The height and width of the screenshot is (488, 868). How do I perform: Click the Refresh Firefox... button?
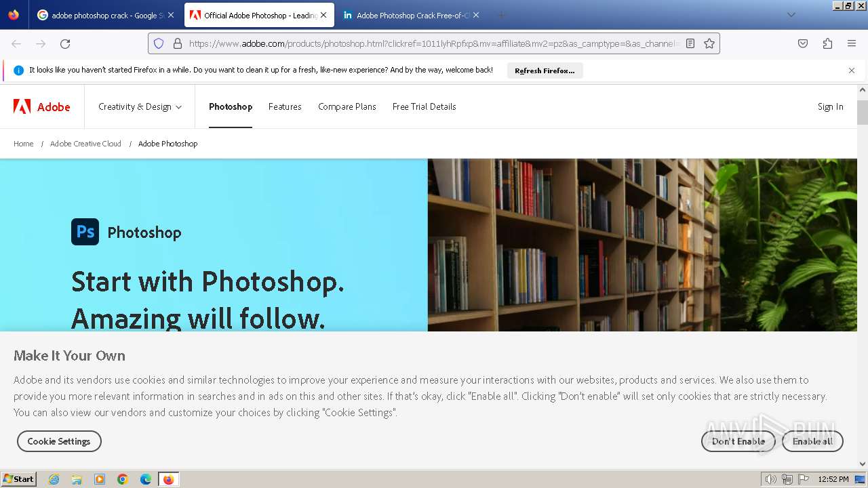pos(545,70)
